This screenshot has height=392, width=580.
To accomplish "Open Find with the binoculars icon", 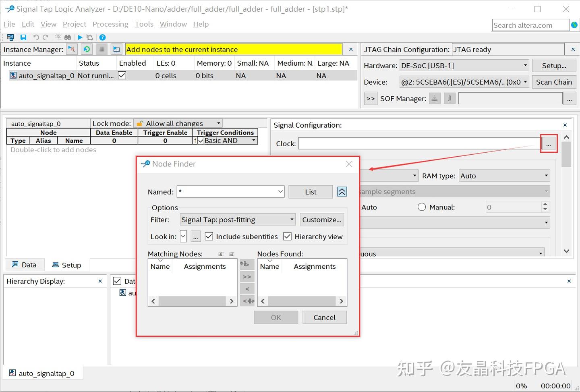I will click(x=68, y=37).
